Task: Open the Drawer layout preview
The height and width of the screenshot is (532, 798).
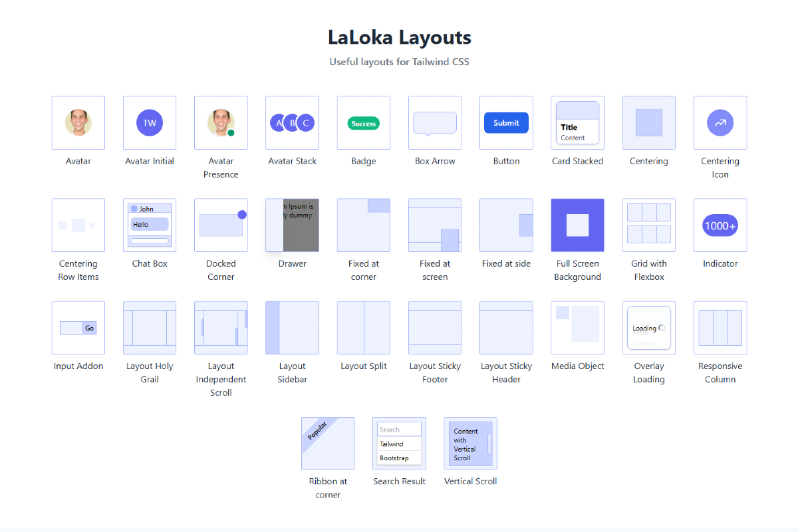Action: tap(292, 225)
